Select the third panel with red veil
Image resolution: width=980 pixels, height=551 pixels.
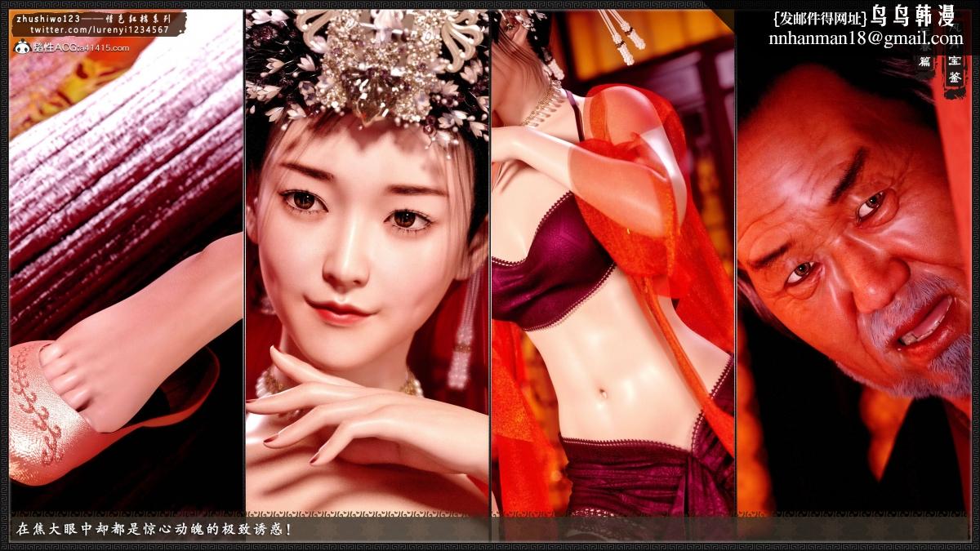[612, 269]
